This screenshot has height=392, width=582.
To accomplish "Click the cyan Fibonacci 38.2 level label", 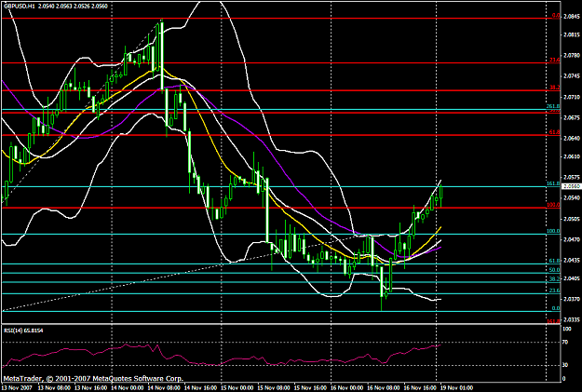I will pos(555,279).
